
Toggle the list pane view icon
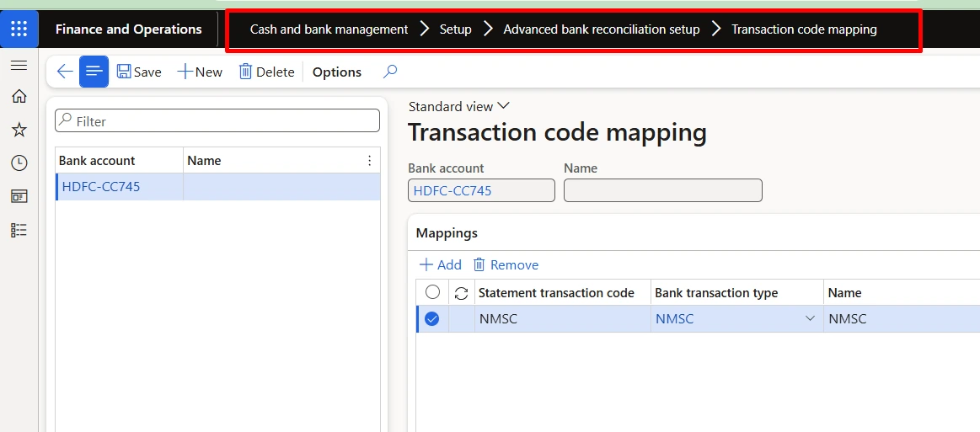click(x=94, y=72)
